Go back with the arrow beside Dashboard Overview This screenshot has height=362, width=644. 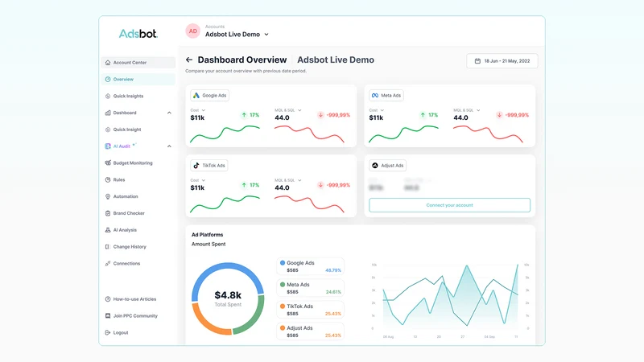pyautogui.click(x=189, y=60)
